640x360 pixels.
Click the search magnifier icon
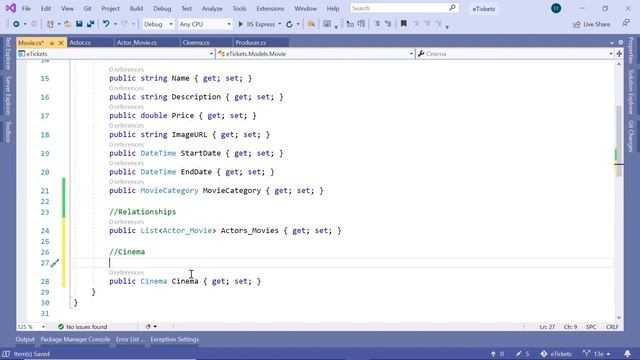coord(452,8)
